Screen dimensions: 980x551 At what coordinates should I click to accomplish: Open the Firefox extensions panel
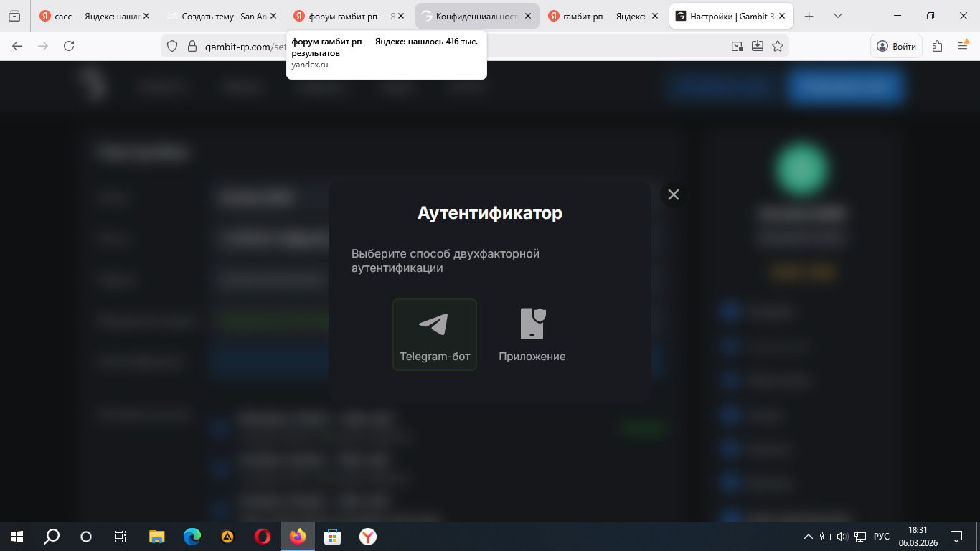(x=937, y=46)
